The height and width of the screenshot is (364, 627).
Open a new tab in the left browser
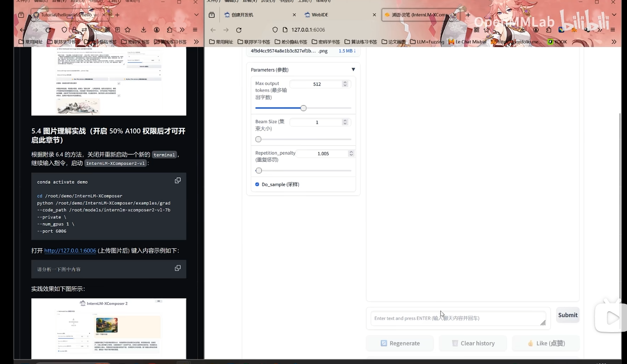(117, 15)
